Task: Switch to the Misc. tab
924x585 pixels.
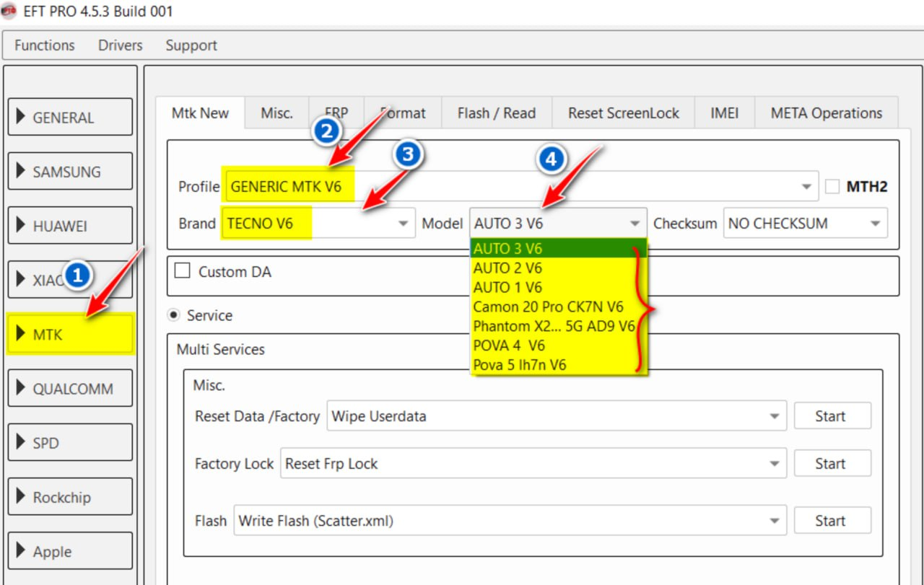Action: click(x=276, y=113)
